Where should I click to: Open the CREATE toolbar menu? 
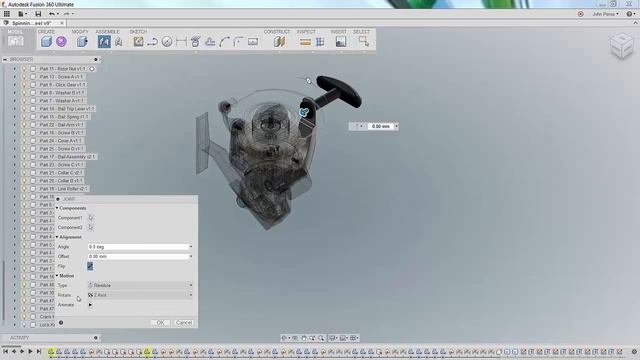(46, 31)
